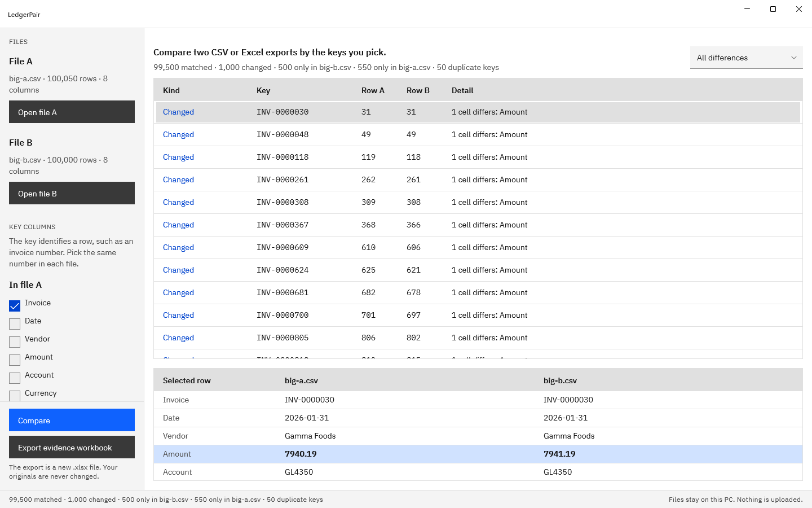The height and width of the screenshot is (508, 812).
Task: Click the big-a.csv Amount value 7940.19
Action: click(301, 454)
